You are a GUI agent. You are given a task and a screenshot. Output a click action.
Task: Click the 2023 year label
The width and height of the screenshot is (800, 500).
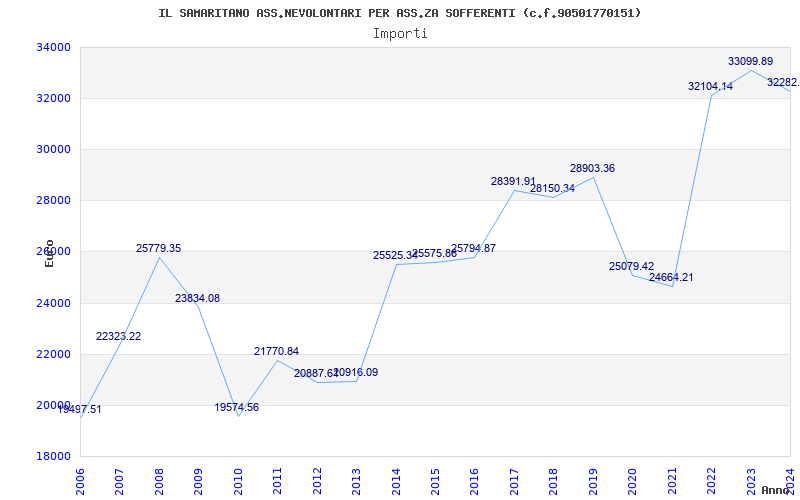[751, 482]
